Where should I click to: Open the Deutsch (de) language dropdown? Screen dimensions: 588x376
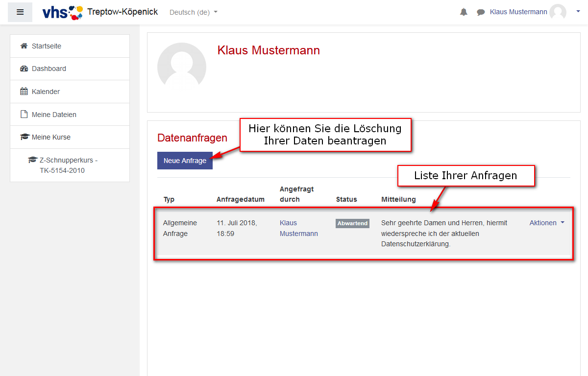[193, 12]
